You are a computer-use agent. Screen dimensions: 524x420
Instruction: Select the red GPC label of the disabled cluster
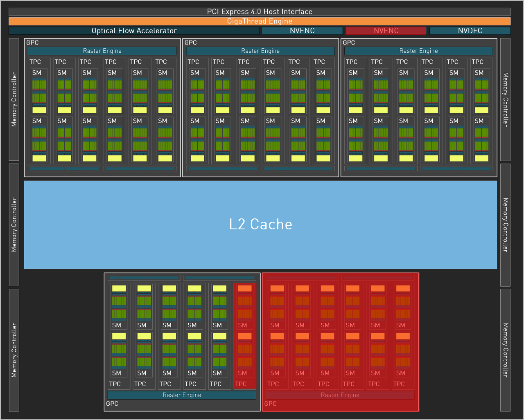(270, 404)
